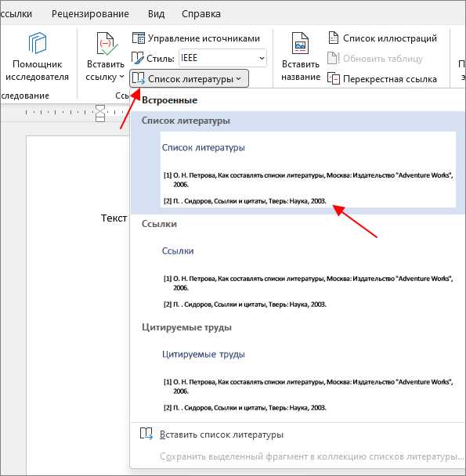Click the Встроенные gallery heading
The image size is (466, 476).
pyautogui.click(x=169, y=100)
